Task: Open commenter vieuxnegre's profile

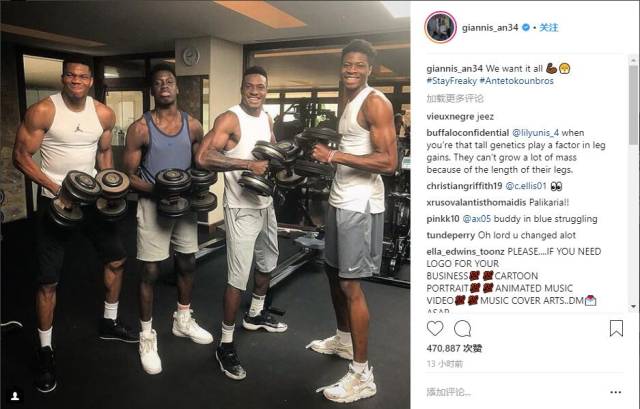Action: [450, 117]
